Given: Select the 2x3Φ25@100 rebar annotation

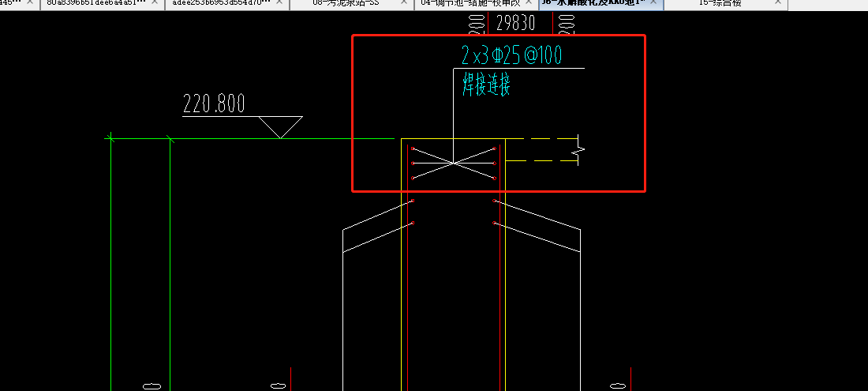Looking at the screenshot, I should (x=511, y=55).
